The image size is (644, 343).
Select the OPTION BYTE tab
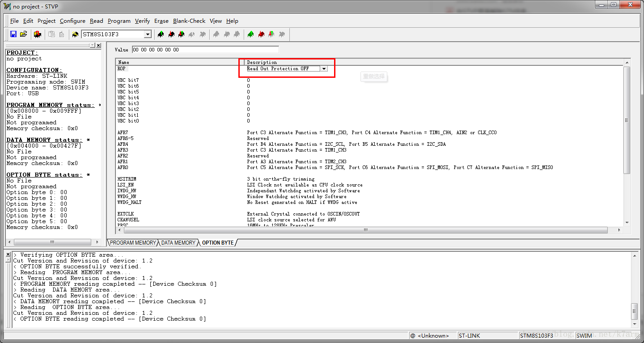pyautogui.click(x=218, y=242)
